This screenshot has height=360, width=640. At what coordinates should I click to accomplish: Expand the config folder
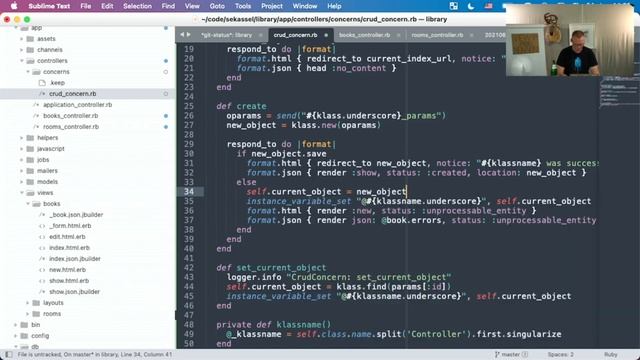[16, 336]
